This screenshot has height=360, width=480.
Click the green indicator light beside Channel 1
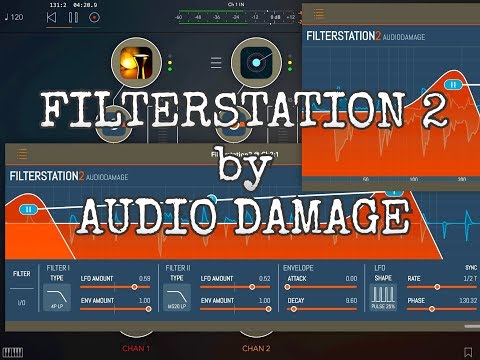point(170,69)
